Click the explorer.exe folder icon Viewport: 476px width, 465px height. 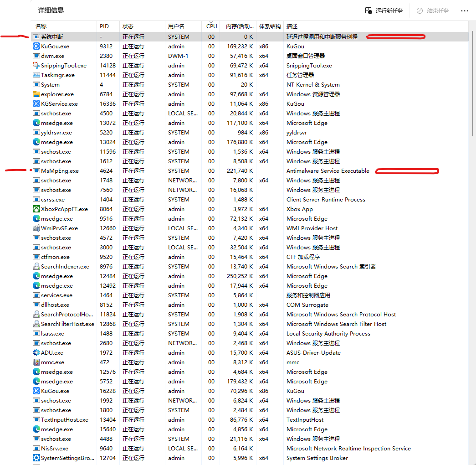click(36, 94)
